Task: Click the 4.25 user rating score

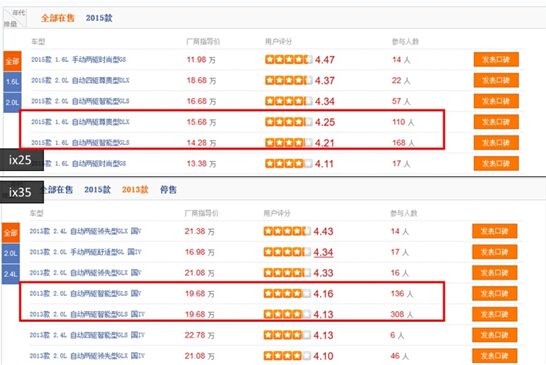Action: click(325, 122)
